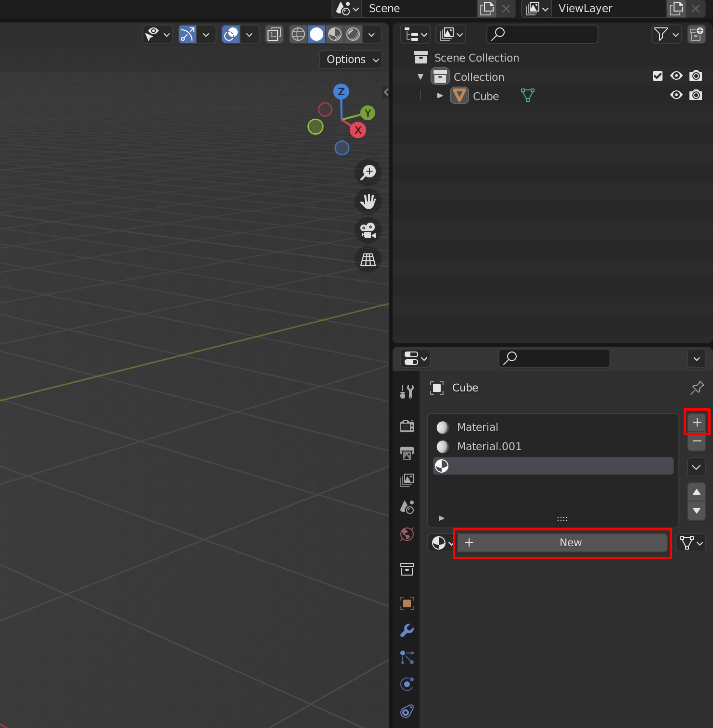Click the zoom view magnifier icon

pos(368,172)
